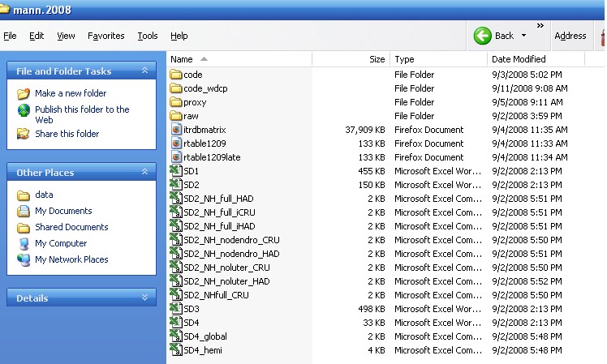Click the rtable1209late Firefox document icon

pos(176,157)
